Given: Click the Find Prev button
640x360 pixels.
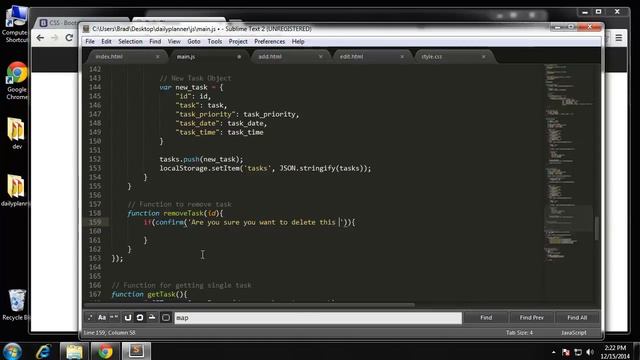Looking at the screenshot, I should pos(531,317).
